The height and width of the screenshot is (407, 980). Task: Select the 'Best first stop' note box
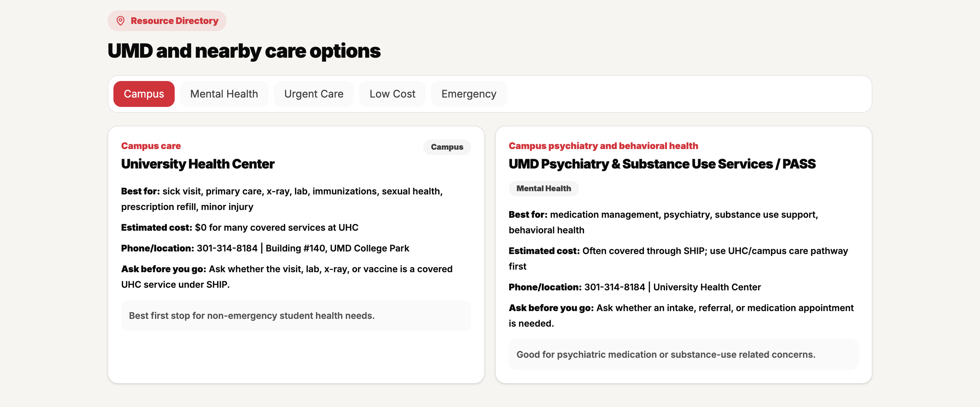(x=296, y=316)
